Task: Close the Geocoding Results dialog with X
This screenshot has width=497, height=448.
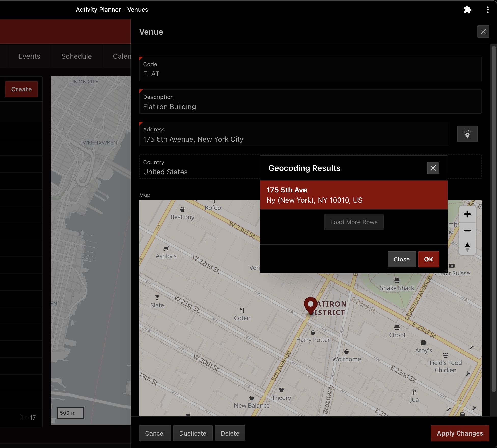Action: [x=433, y=168]
